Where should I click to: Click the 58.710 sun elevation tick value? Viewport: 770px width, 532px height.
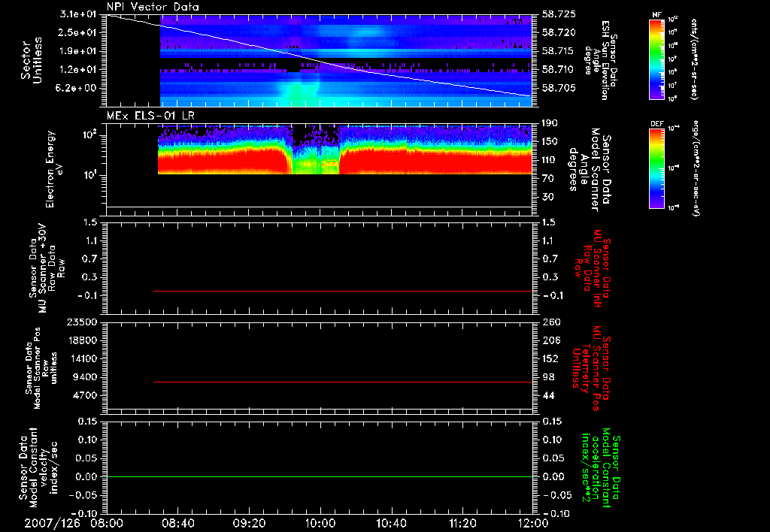tap(559, 69)
